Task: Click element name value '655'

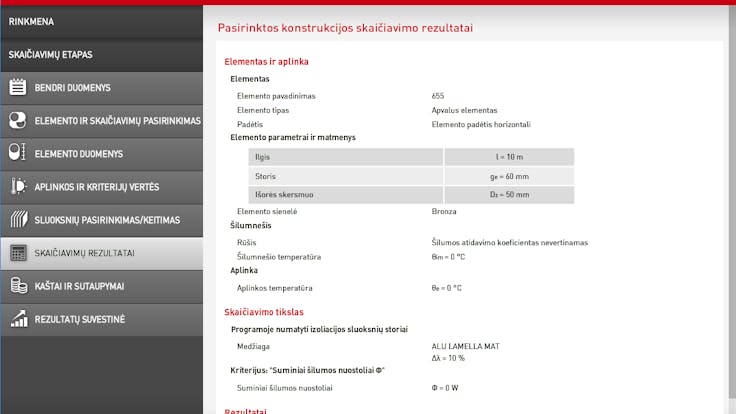Action: [437, 96]
